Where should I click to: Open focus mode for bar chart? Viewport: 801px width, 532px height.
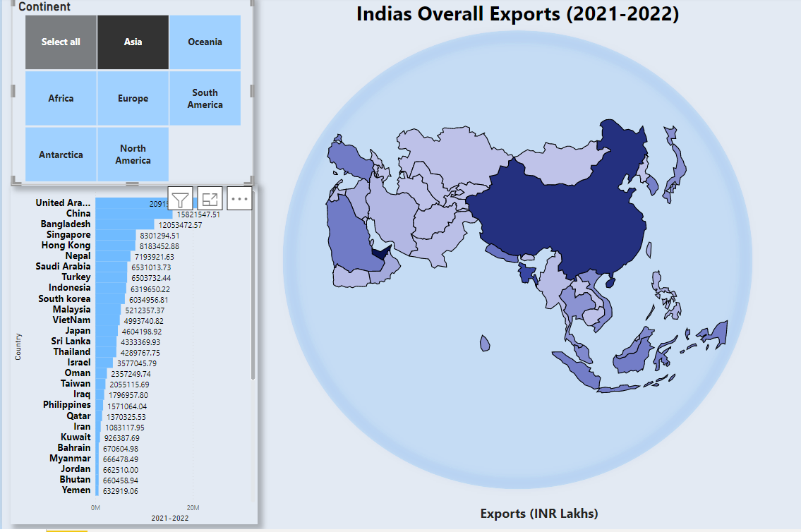pos(210,199)
